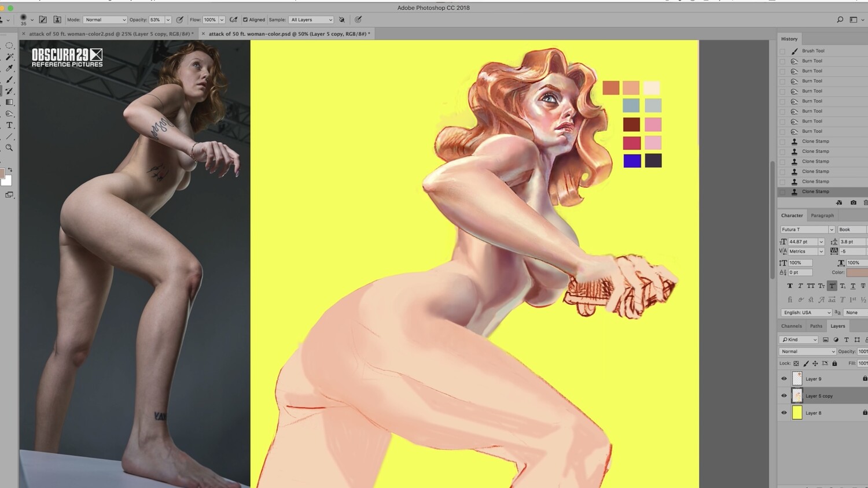The image size is (868, 488).
Task: Toggle ignore adjustment layers icon
Action: point(342,20)
